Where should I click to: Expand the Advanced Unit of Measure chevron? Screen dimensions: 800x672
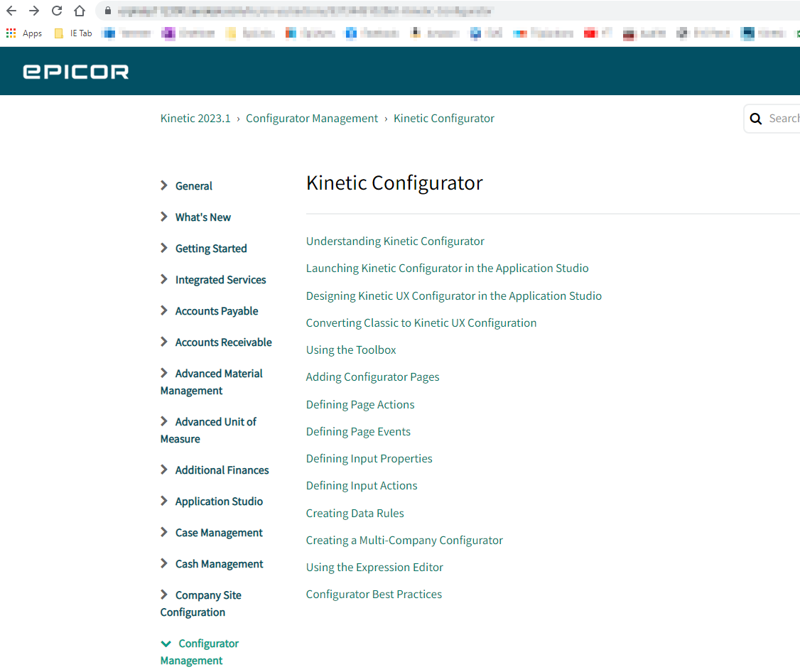click(164, 421)
